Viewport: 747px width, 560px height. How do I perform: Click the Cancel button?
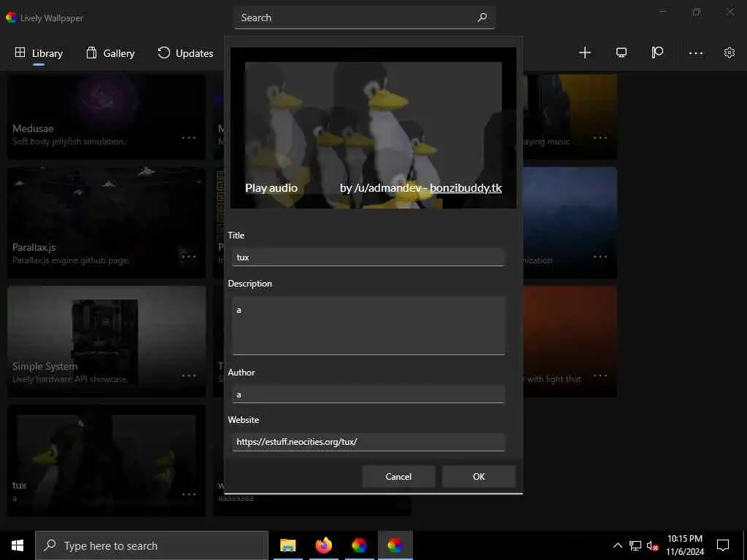point(398,477)
